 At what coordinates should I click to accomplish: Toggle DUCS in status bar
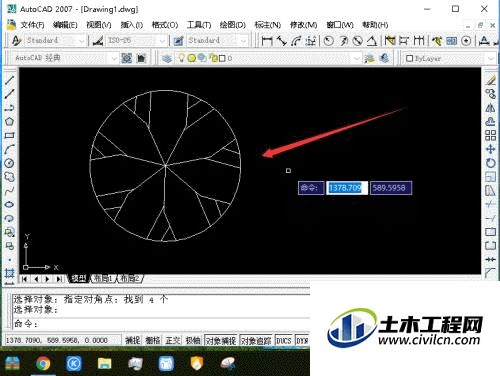(284, 340)
